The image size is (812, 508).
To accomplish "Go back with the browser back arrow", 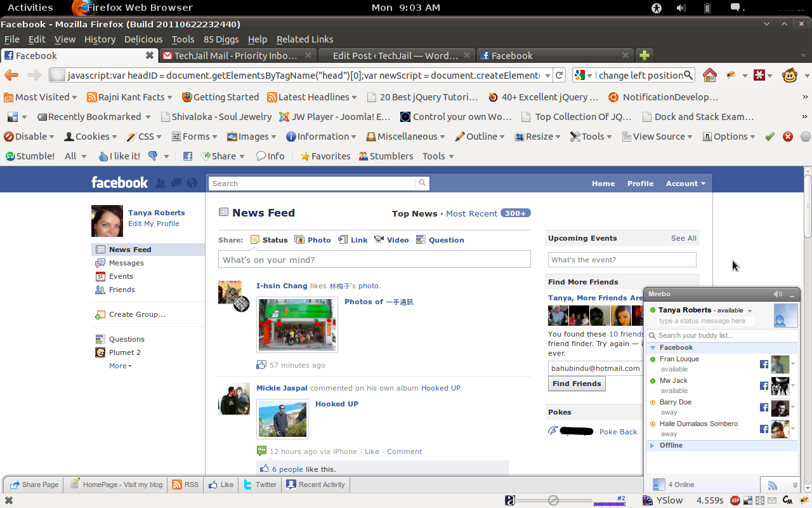I will coord(11,76).
